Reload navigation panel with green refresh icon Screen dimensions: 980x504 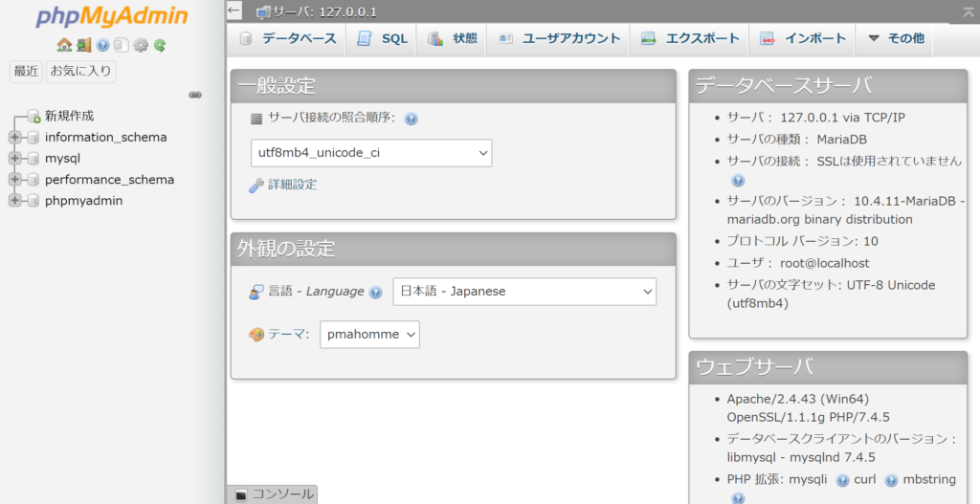[160, 45]
